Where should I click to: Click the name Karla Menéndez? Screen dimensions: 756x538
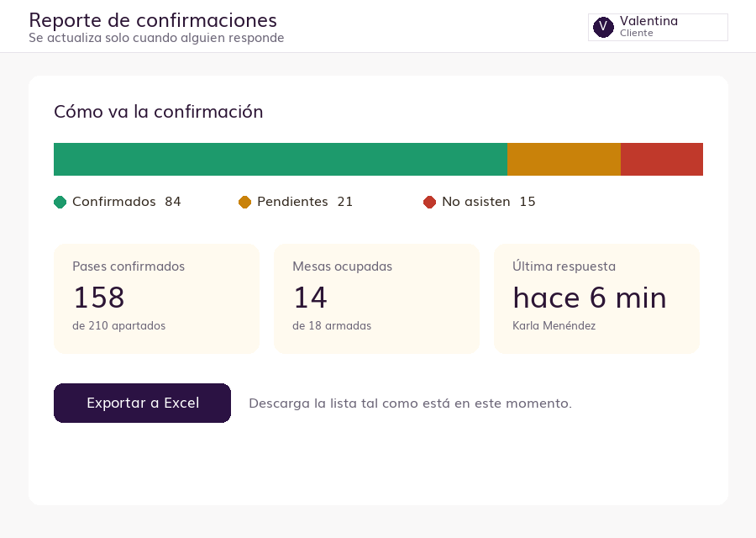pos(554,325)
